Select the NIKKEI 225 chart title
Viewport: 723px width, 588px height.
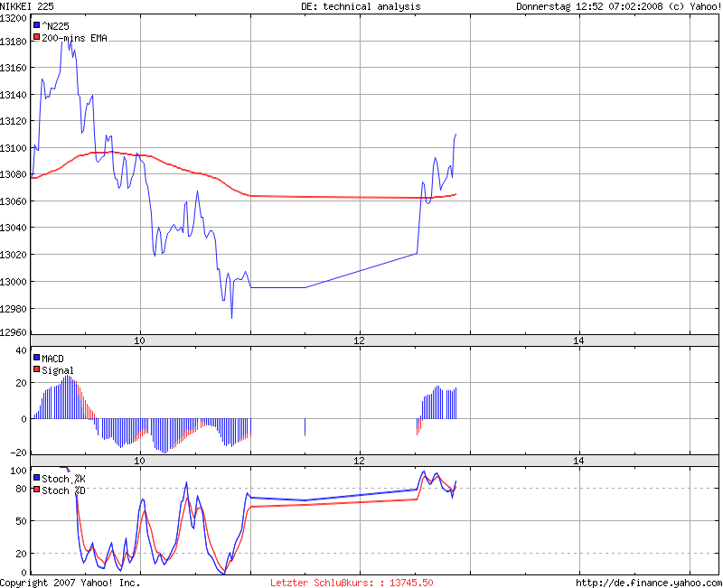tap(26, 6)
